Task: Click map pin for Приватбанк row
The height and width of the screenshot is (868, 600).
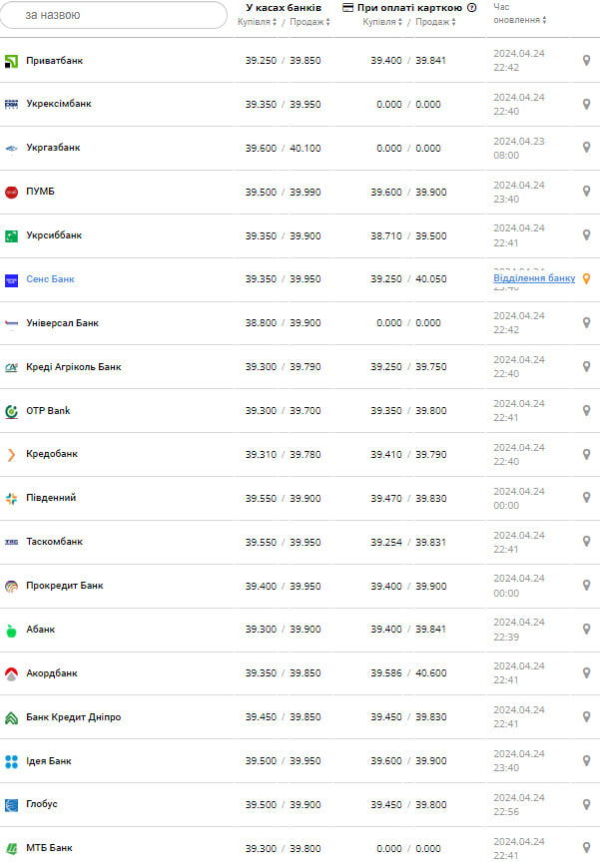Action: 586,61
